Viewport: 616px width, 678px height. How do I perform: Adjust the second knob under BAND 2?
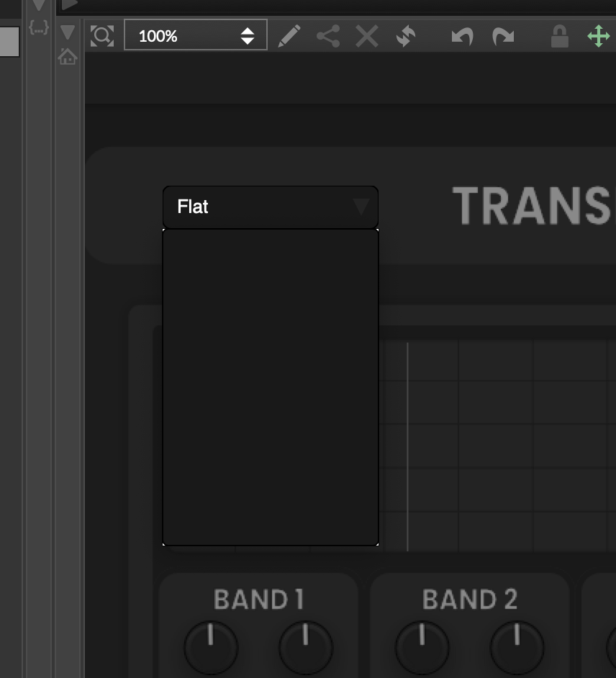tap(517, 647)
